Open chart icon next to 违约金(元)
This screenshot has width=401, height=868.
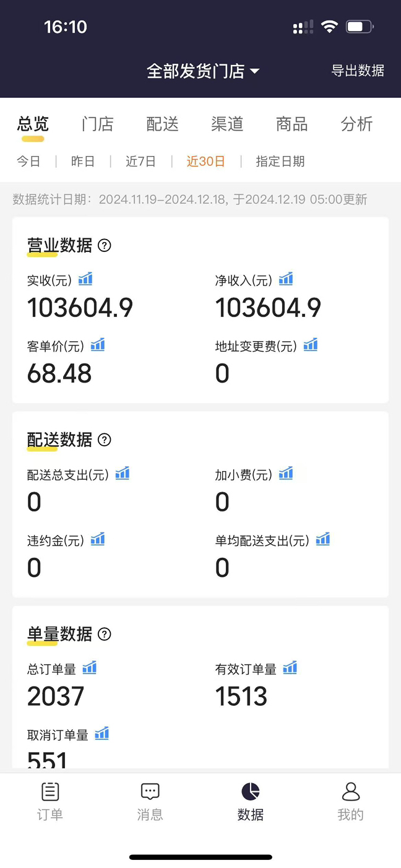pyautogui.click(x=98, y=539)
